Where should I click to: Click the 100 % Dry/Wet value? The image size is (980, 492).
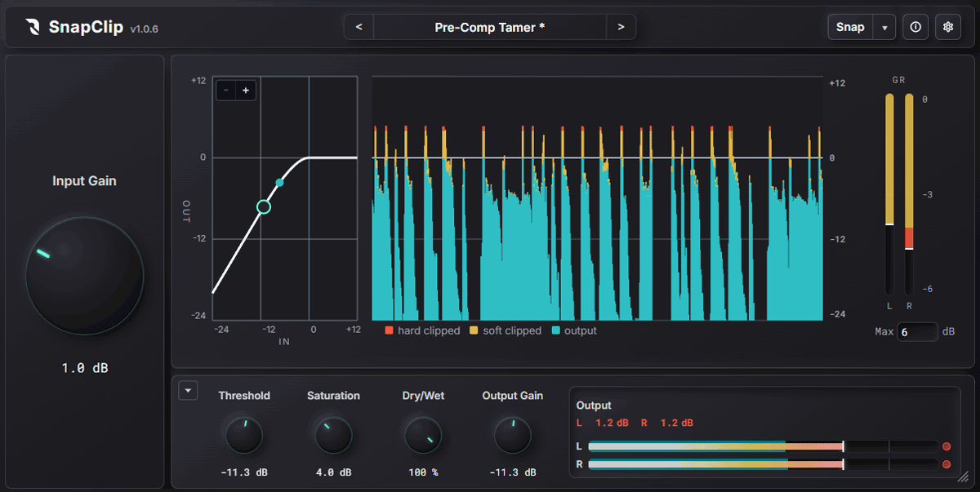pos(423,472)
